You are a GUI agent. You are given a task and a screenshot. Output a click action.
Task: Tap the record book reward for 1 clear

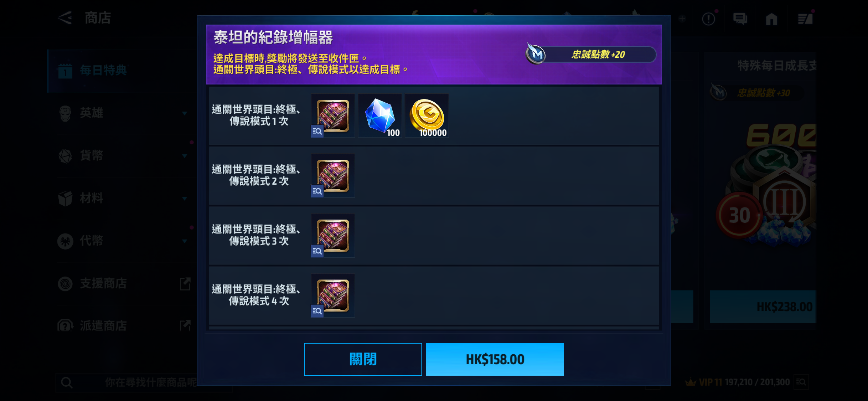333,116
